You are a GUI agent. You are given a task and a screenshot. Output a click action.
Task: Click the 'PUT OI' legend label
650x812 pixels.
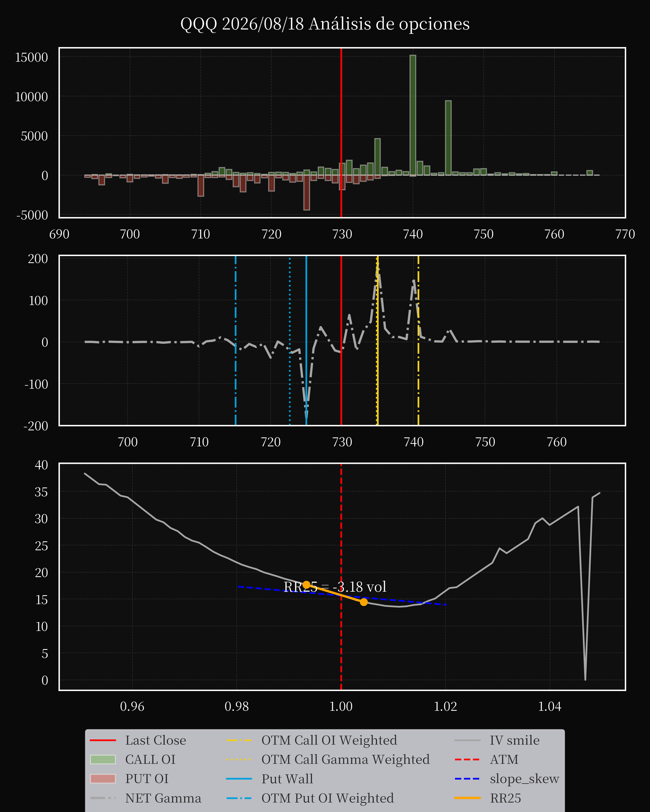(147, 778)
